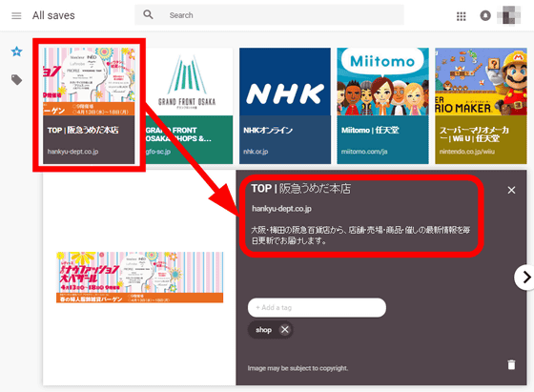Open the account profile avatar
Screen dimensions: 534x392
[x=509, y=15]
